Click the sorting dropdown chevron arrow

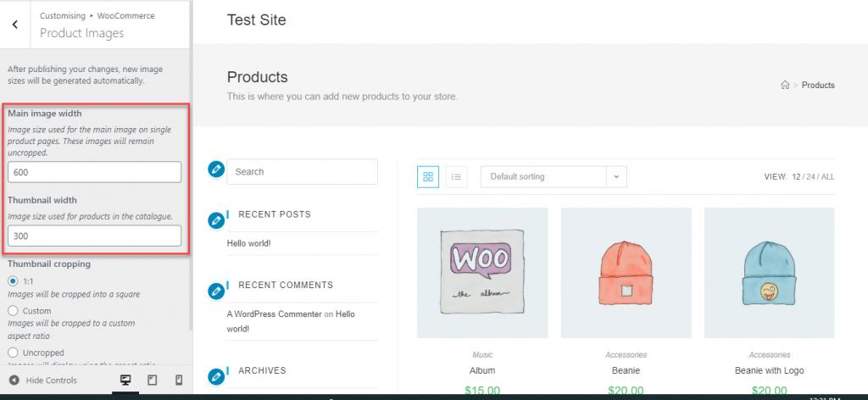[616, 177]
